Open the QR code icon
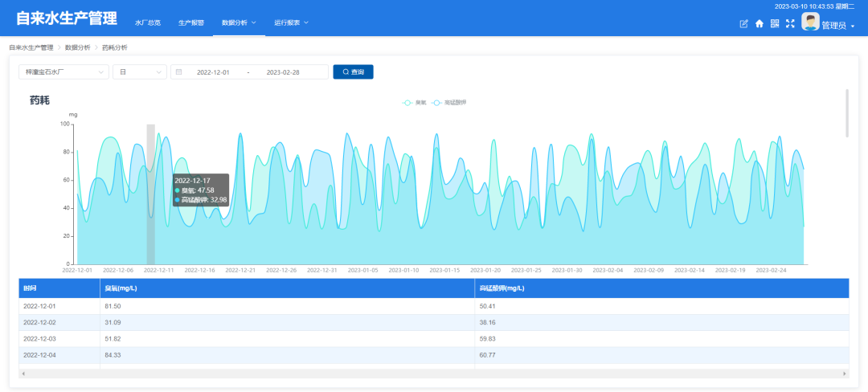The height and width of the screenshot is (392, 868). click(775, 23)
